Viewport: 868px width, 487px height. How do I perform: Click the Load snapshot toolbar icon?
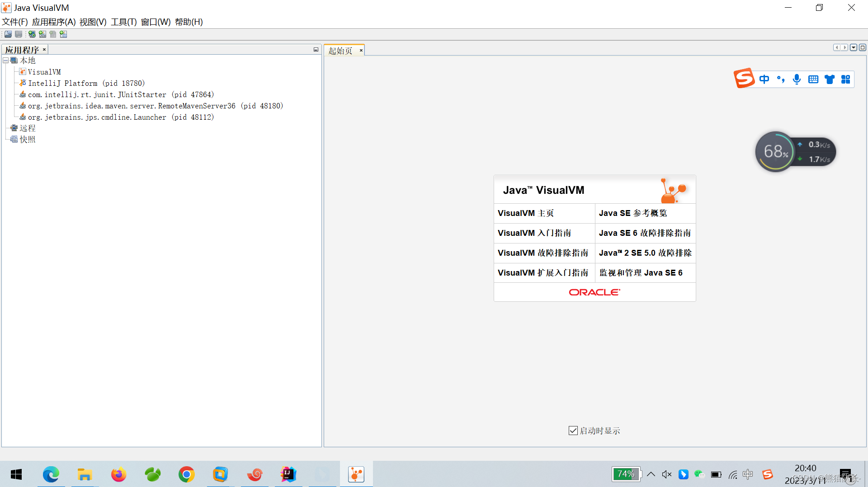coord(8,34)
